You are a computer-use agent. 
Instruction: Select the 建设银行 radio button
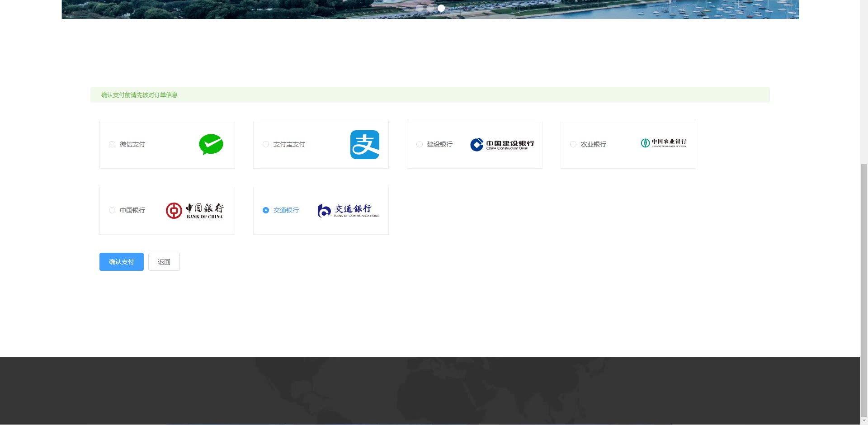tap(420, 144)
